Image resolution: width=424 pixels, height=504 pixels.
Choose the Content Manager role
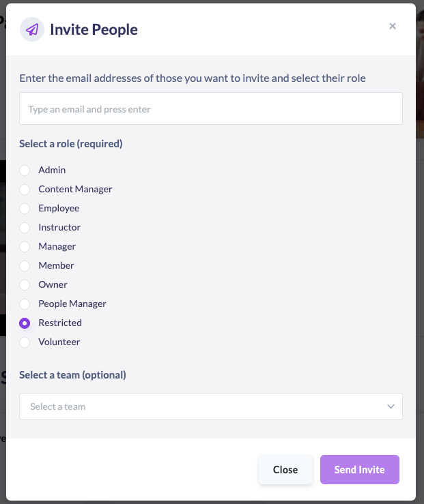(x=25, y=189)
